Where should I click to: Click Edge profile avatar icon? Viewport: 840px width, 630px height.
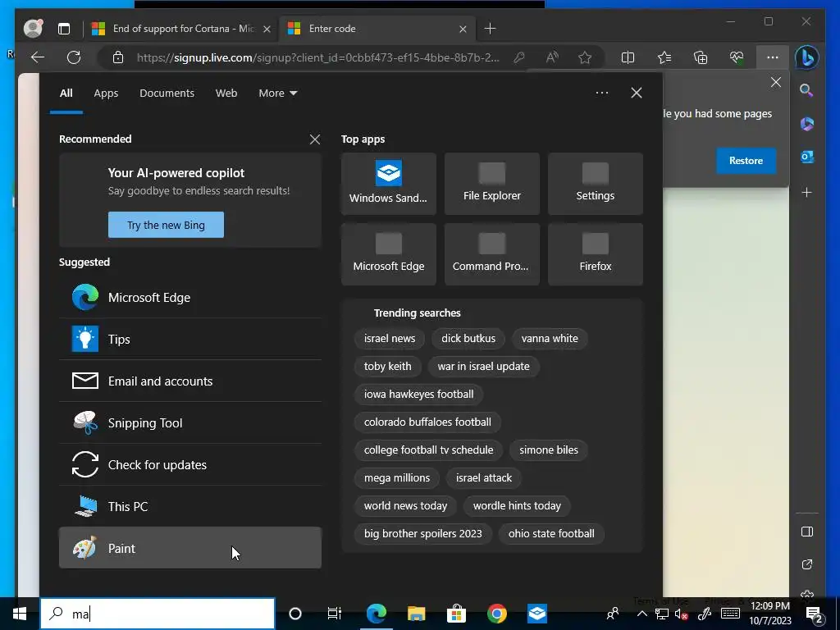pos(33,29)
